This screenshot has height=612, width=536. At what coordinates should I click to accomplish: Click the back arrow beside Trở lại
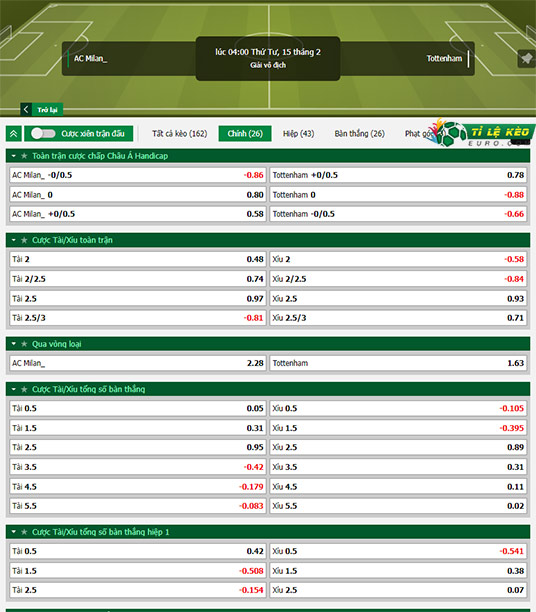[x=26, y=110]
